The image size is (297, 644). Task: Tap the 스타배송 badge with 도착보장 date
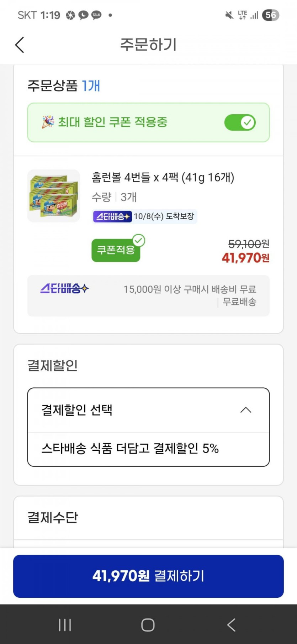tap(144, 216)
